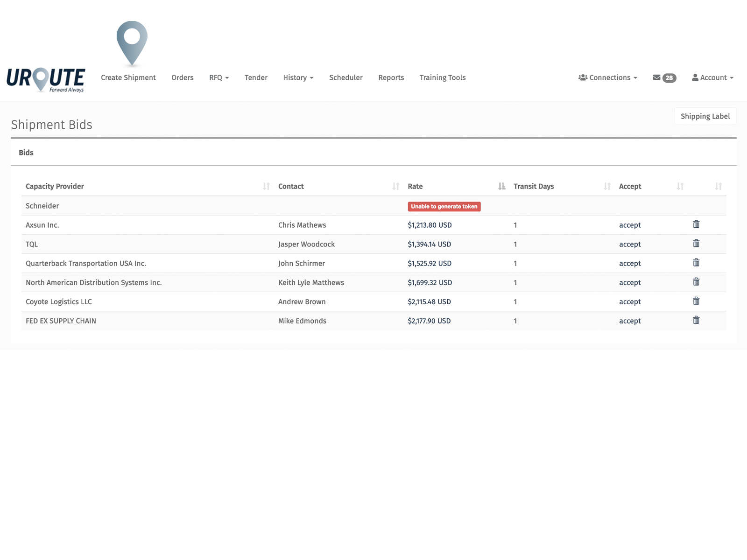Click the $1,213.80 USD rate
Screen dimensions: 747x560
coord(430,225)
